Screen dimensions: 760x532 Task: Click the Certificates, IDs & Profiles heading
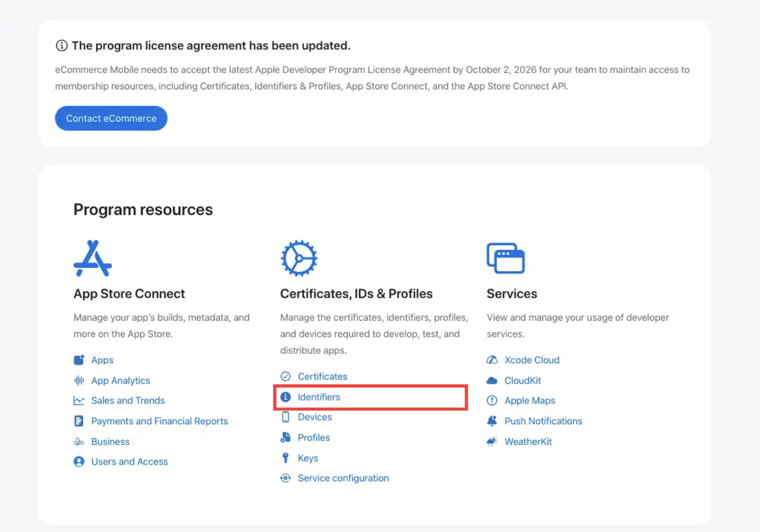point(356,294)
